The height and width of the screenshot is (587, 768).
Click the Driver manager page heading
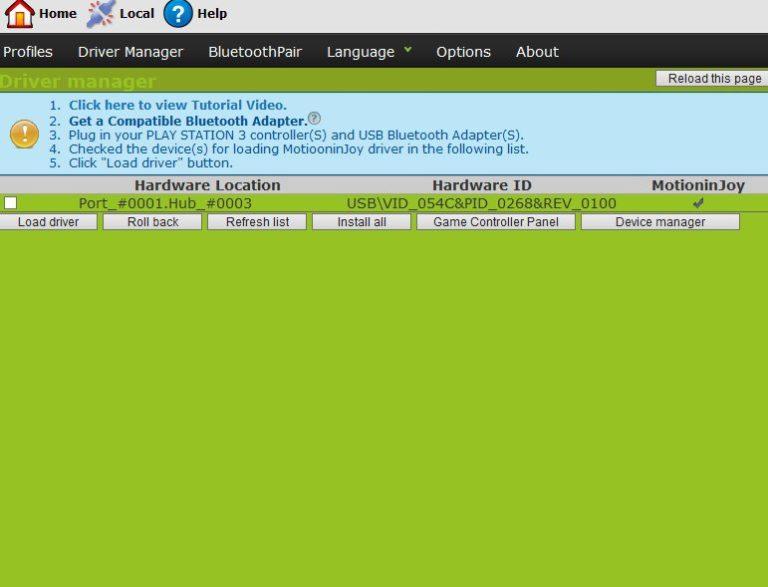pos(78,81)
